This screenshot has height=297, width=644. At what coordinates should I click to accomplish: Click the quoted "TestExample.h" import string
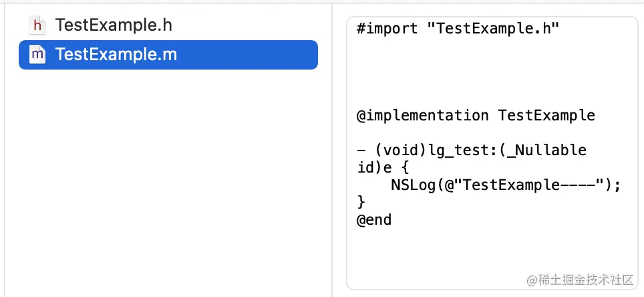[x=493, y=27]
